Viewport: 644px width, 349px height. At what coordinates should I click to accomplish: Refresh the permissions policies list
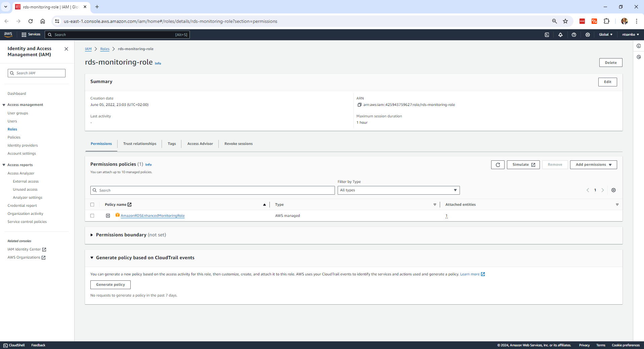click(498, 165)
